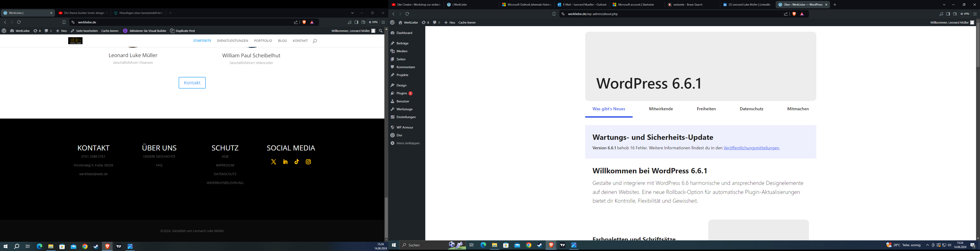The width and height of the screenshot is (980, 251).
Task: Click the Brave Shields icon in right window
Action: (794, 14)
